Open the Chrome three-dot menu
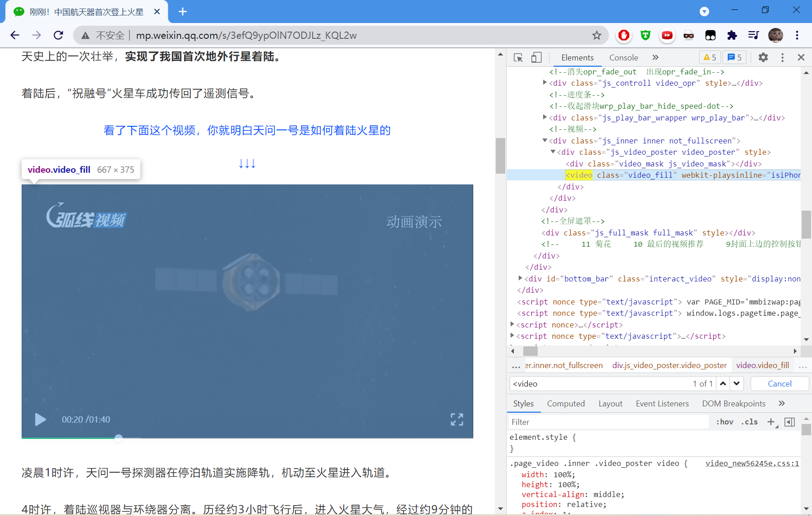This screenshot has width=812, height=516. pyautogui.click(x=797, y=35)
